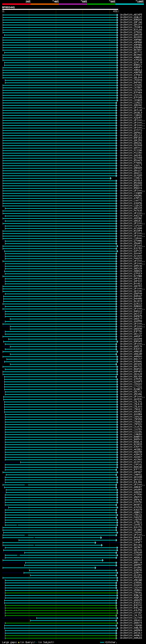Select label UniRef100_B6Q6J4
Viewport: 146px width, 644px height.
pos(131,442)
